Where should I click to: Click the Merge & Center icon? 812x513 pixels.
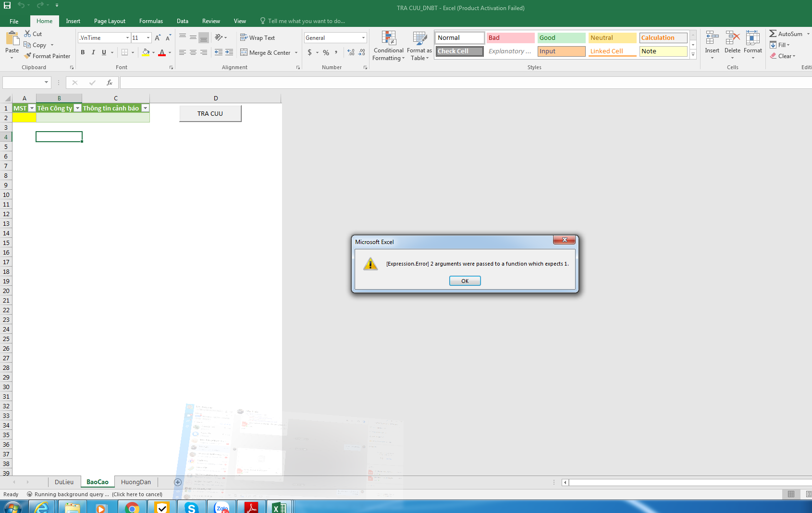pyautogui.click(x=244, y=53)
